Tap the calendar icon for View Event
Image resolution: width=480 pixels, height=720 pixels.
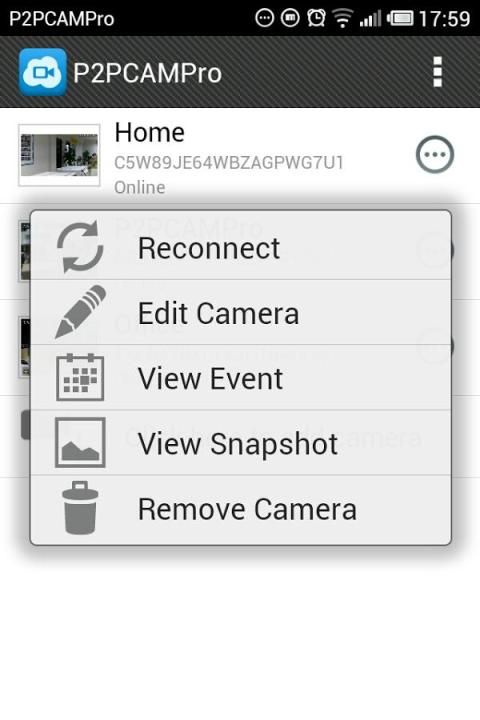click(80, 377)
